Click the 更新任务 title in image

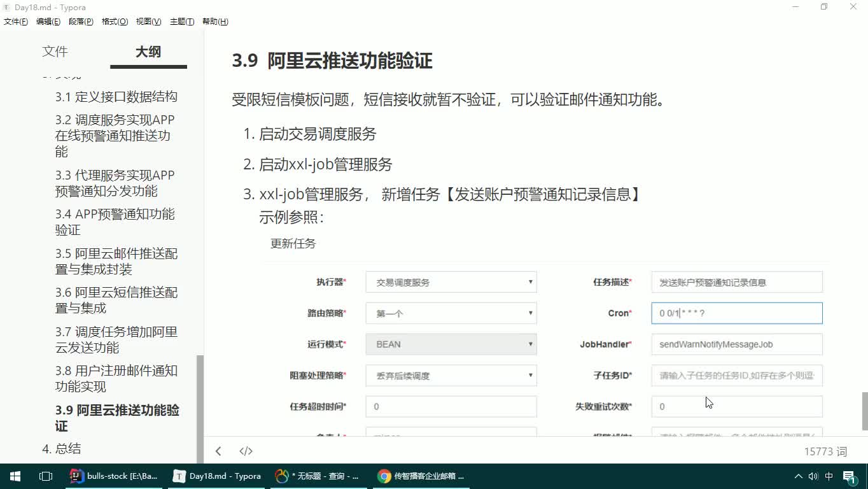pyautogui.click(x=293, y=243)
